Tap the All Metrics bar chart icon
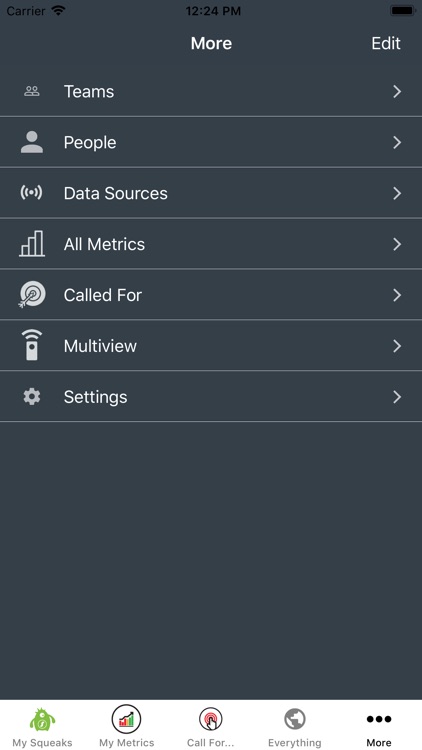Screen dimensions: 422x750 click(32, 244)
